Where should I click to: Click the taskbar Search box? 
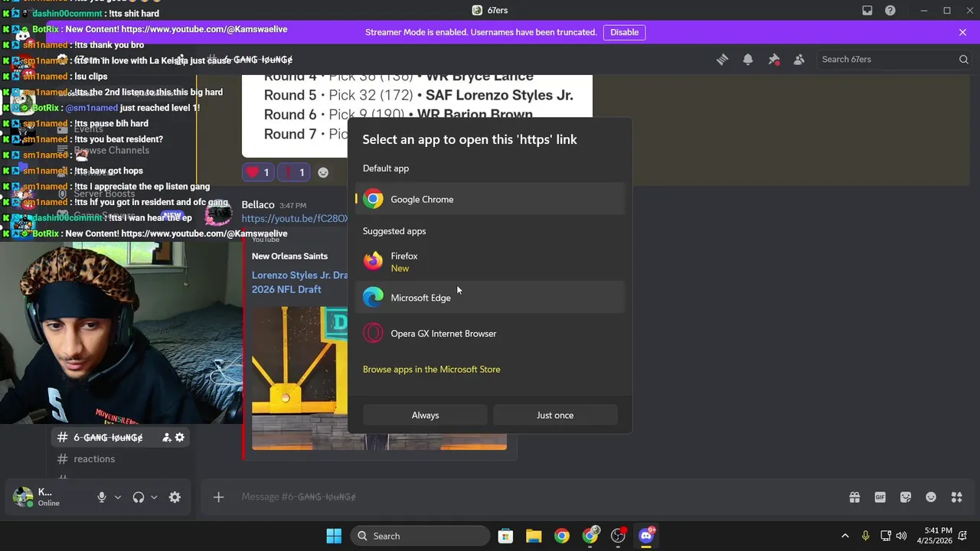(420, 536)
